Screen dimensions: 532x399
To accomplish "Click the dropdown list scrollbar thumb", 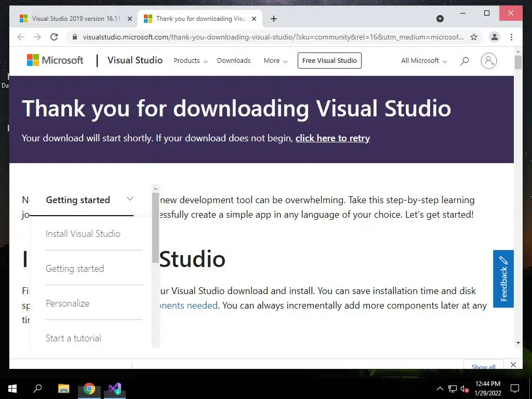I will (x=155, y=228).
